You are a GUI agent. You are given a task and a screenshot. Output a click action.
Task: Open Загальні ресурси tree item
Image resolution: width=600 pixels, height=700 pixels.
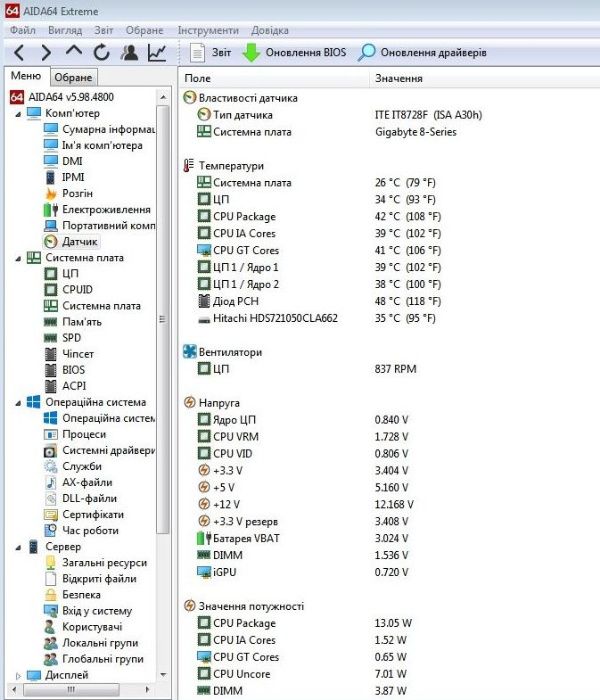click(x=96, y=563)
